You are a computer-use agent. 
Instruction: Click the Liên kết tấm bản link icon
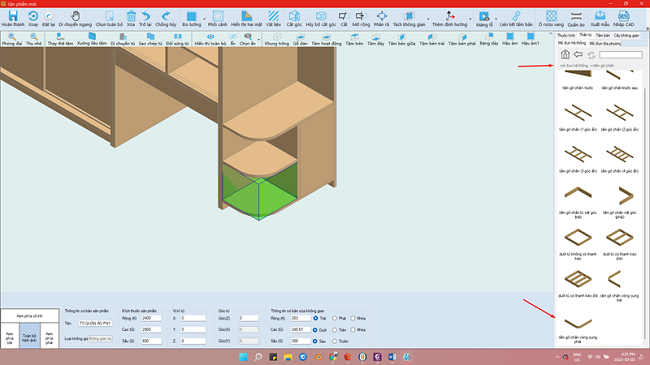point(516,16)
